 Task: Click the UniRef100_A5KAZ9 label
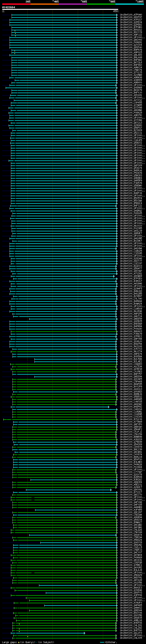131,575
